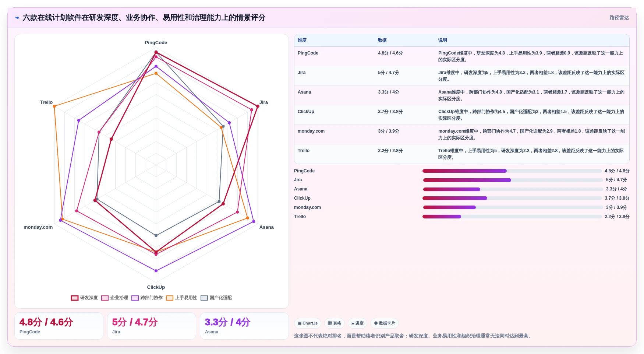
Task: Click the Jira radar axis label
Action: 263,102
